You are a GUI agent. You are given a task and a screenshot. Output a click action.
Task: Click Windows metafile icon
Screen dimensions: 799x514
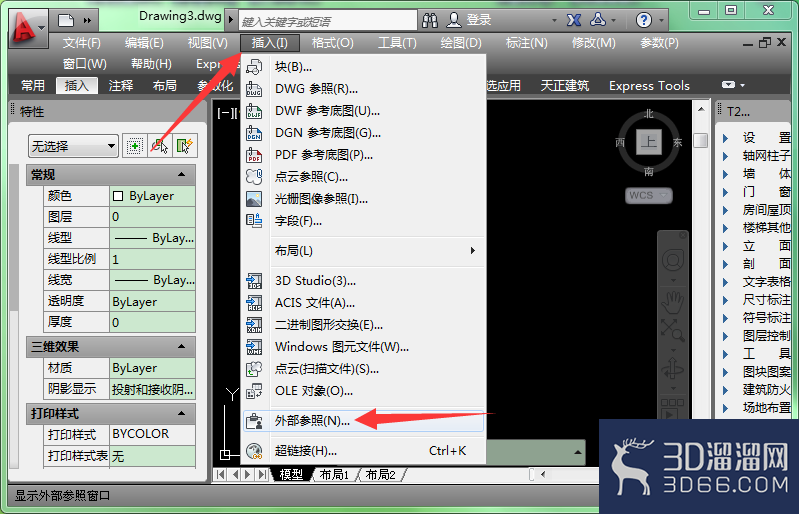(254, 347)
